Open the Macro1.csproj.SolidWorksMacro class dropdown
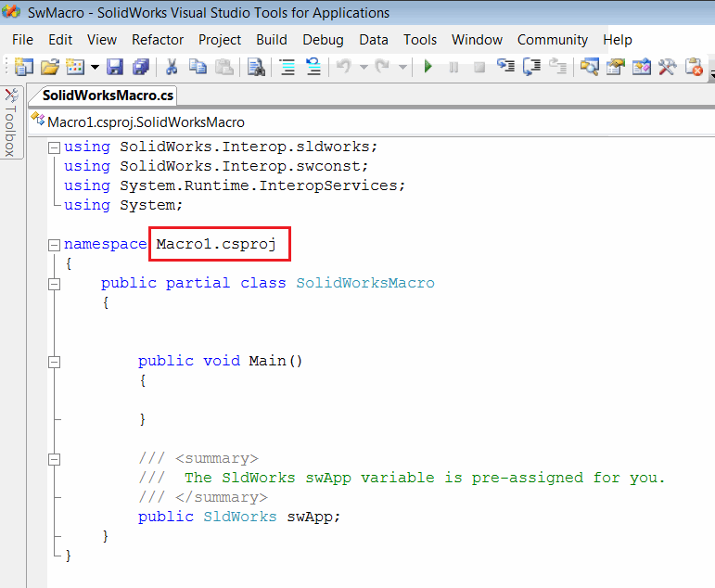 click(372, 122)
